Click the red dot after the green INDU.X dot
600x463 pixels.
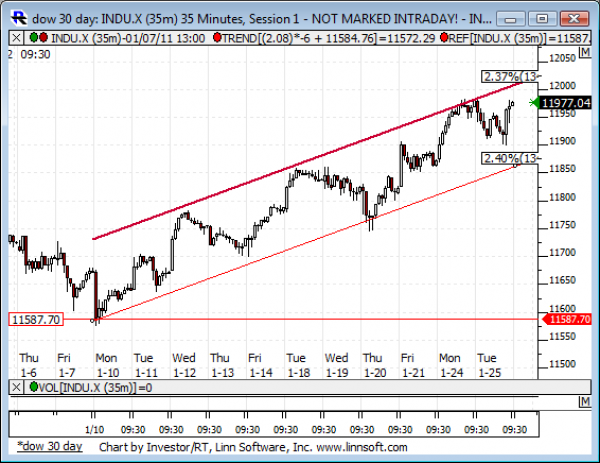(43, 37)
